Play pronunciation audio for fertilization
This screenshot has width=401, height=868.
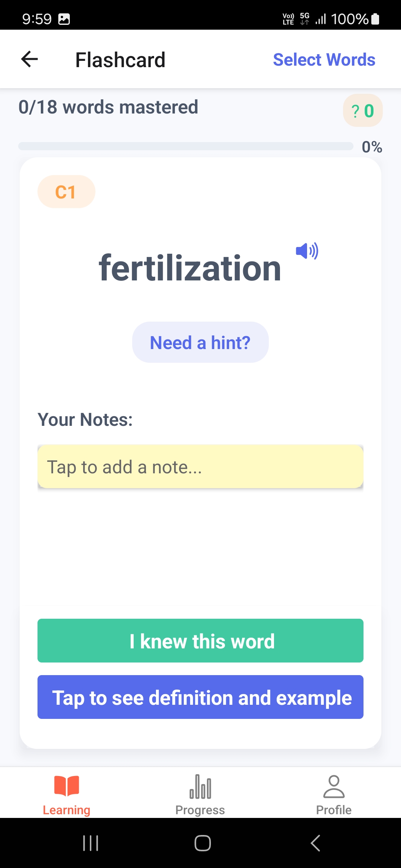(x=307, y=251)
